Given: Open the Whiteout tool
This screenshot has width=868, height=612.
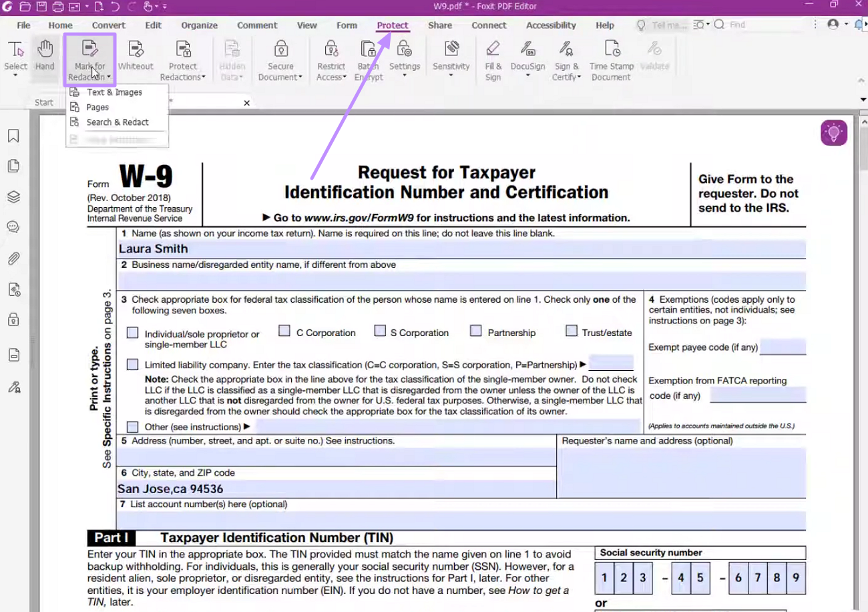Looking at the screenshot, I should click(x=136, y=57).
